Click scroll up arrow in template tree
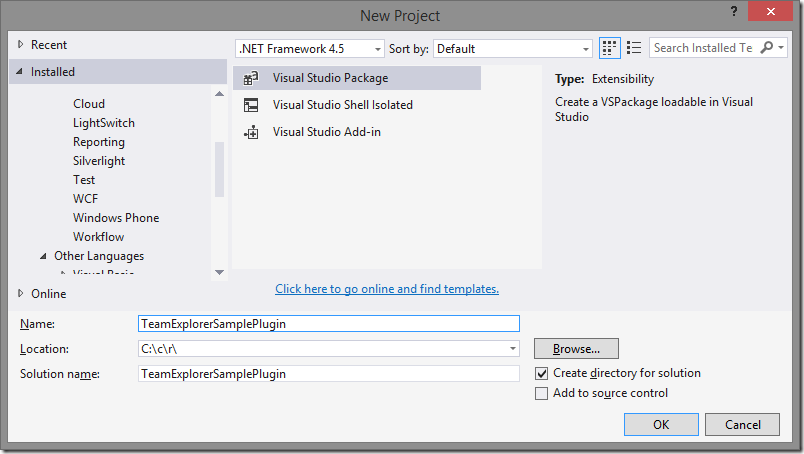804x454 pixels. point(219,93)
